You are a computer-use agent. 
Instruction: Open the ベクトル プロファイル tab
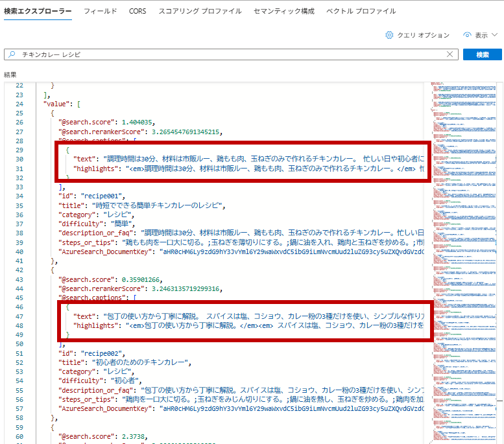click(x=361, y=11)
